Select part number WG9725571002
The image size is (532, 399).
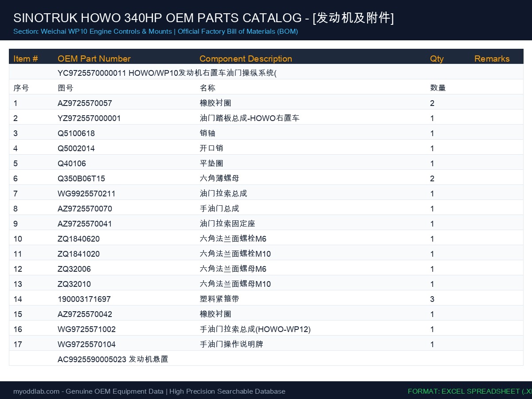(x=86, y=329)
